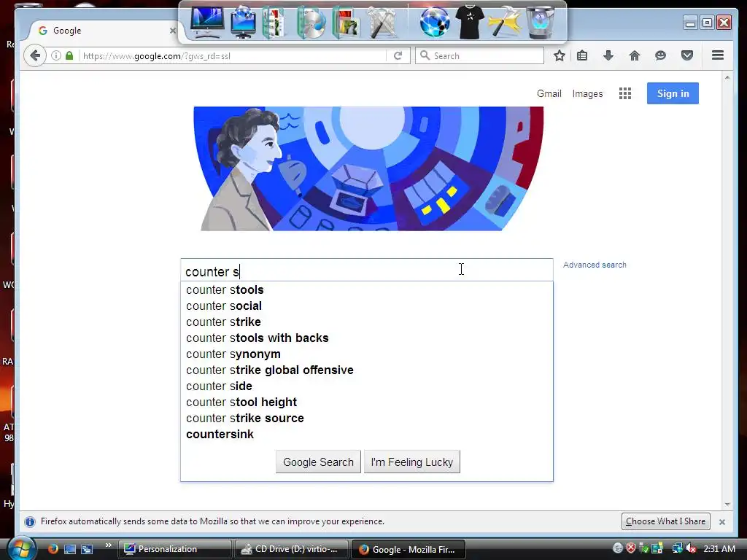This screenshot has width=747, height=560.
Task: Choose suggestion 'counter synonym'
Action: (x=367, y=354)
